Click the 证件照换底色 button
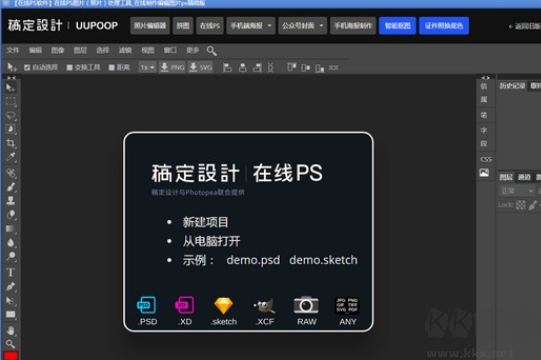Image resolution: width=541 pixels, height=360 pixels. (x=444, y=26)
